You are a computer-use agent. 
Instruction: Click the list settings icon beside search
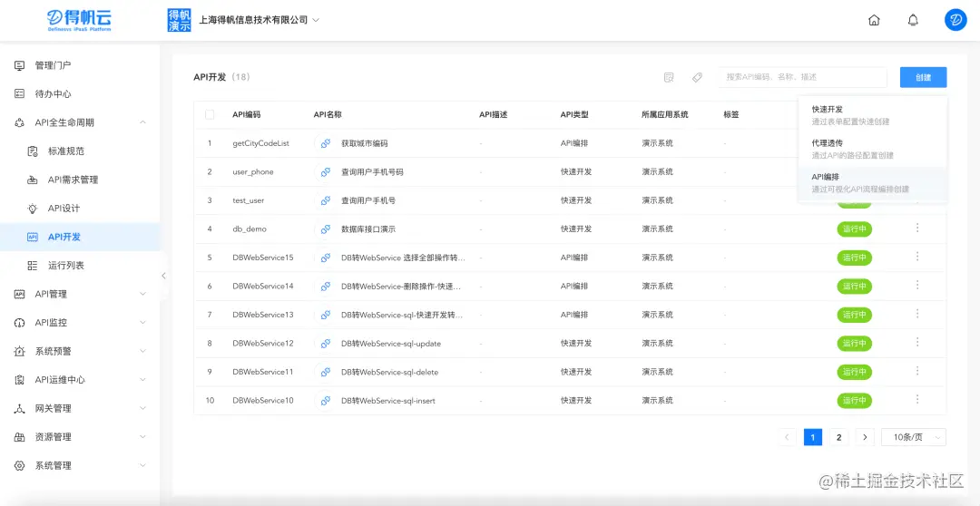pos(669,77)
